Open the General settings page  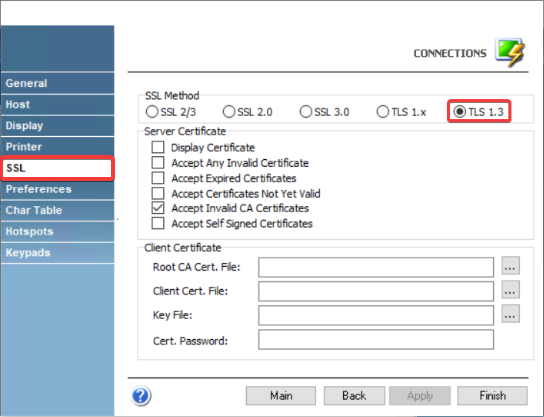pos(57,83)
